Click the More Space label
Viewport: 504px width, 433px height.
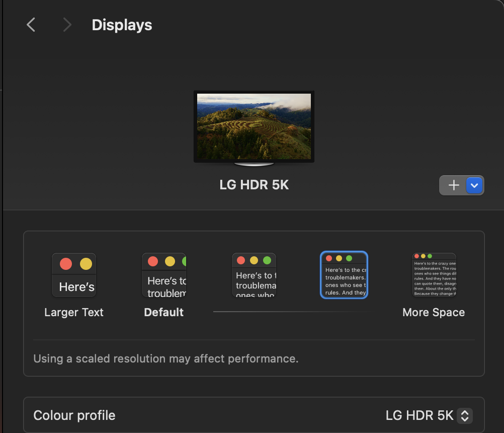point(434,312)
